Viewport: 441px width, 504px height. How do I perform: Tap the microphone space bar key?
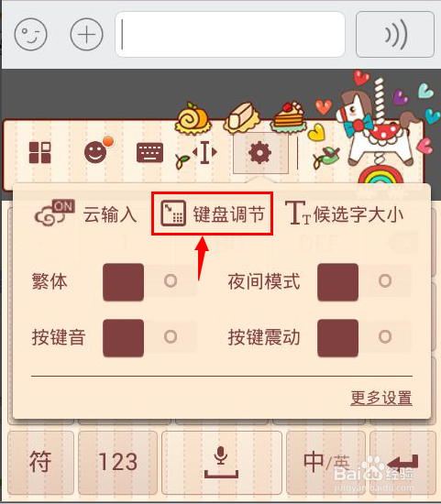point(222,463)
